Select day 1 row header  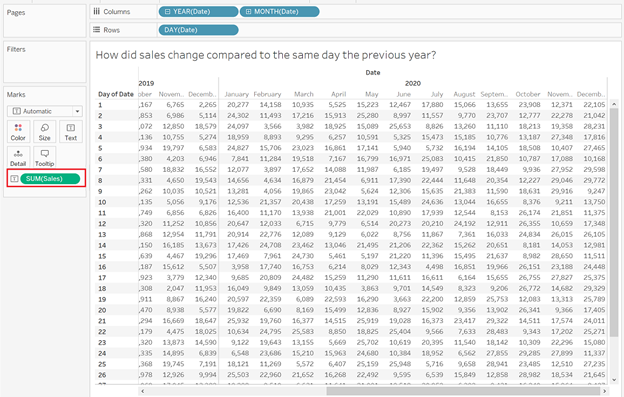pos(100,105)
